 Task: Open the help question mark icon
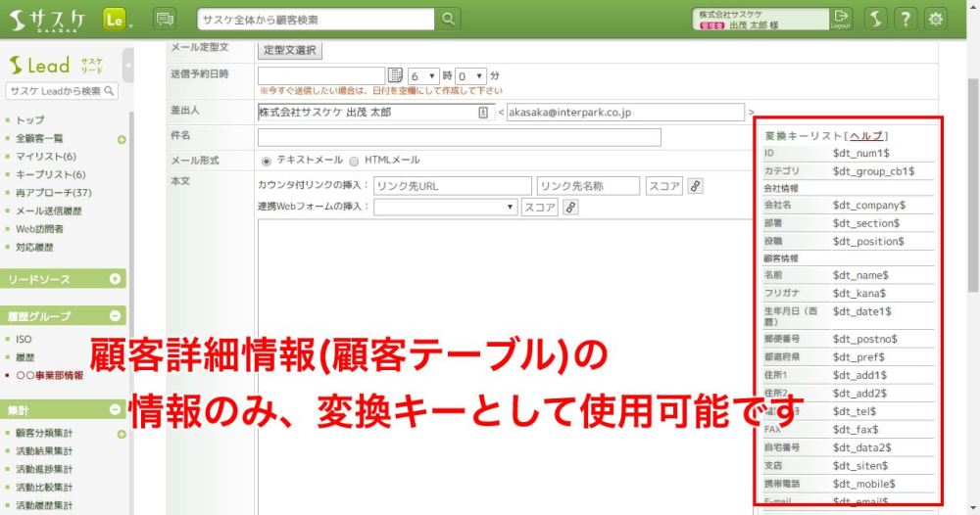coord(906,19)
